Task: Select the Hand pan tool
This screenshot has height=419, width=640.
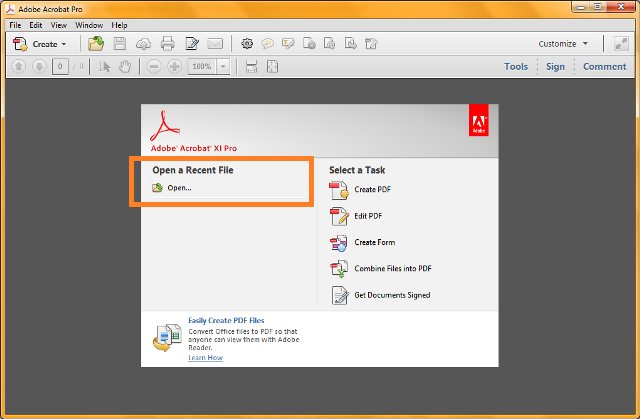Action: [x=125, y=67]
